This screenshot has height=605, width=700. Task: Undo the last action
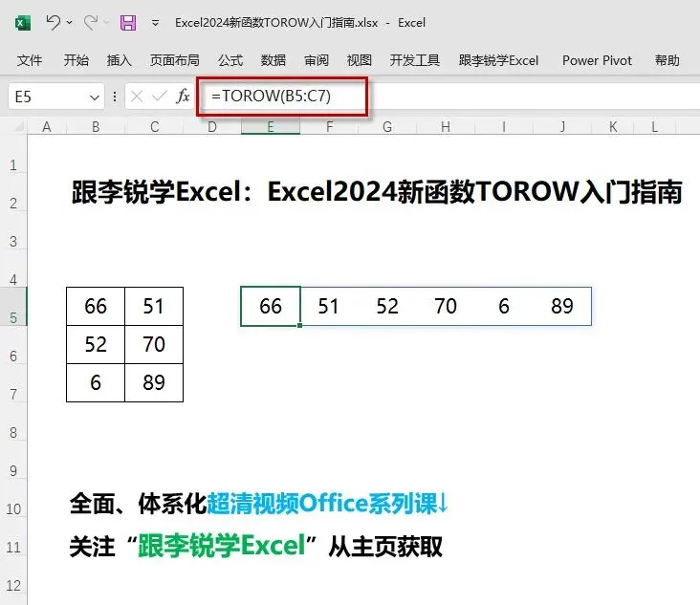(x=54, y=22)
